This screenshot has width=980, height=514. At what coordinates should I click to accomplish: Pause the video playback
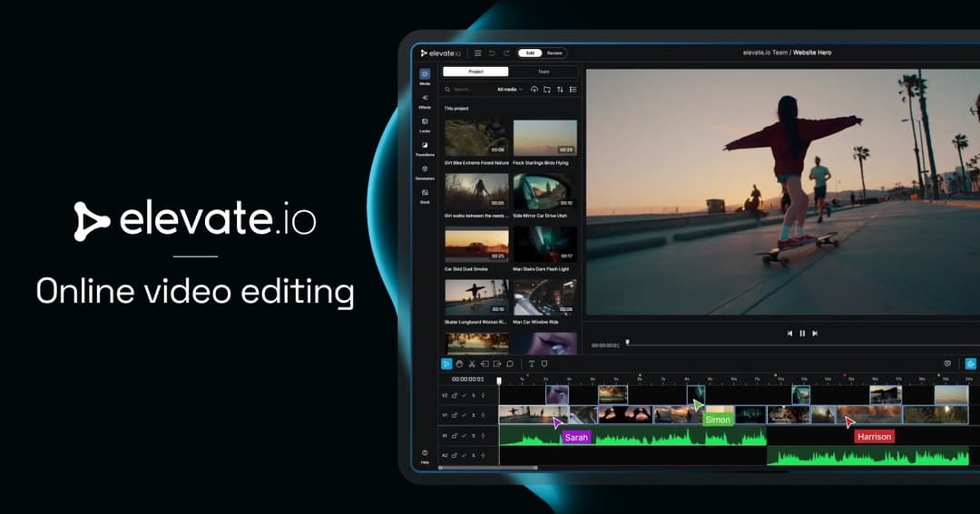(x=802, y=334)
